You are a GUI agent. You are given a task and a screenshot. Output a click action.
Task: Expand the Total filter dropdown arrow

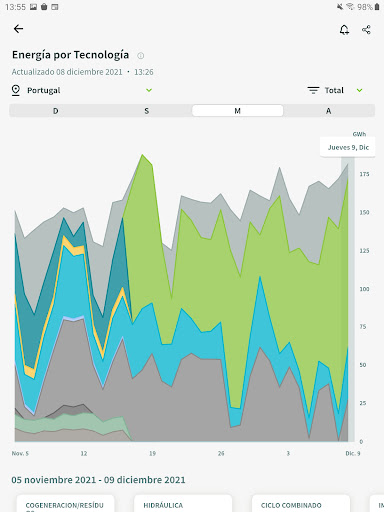(x=359, y=90)
